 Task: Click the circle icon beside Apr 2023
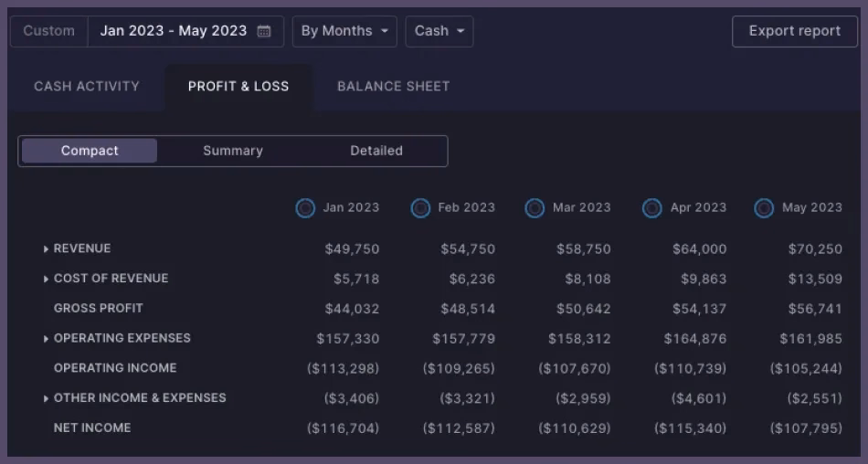[x=651, y=208]
